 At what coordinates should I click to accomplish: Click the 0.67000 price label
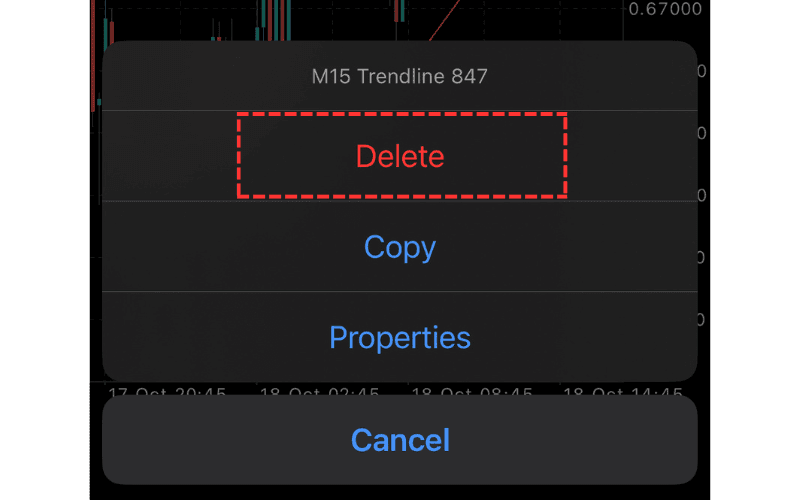(666, 10)
